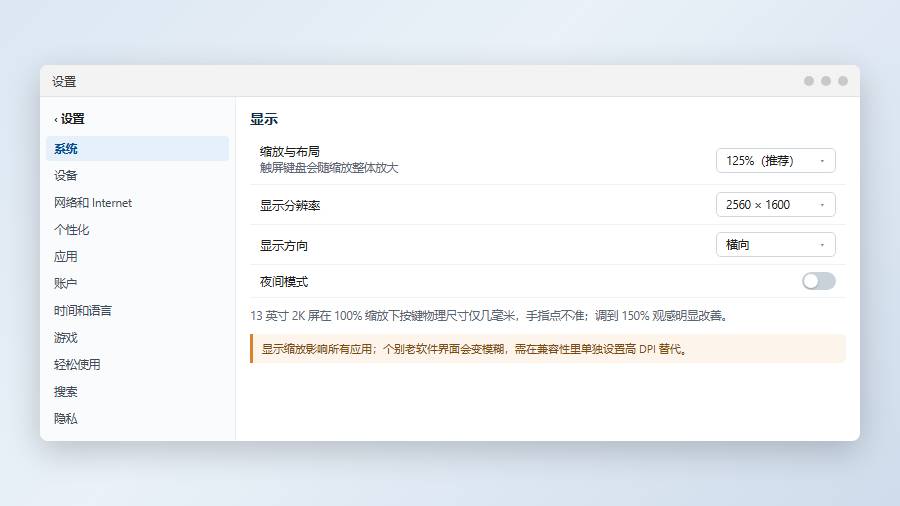
Task: Click the 显示 page heading
Action: (x=264, y=119)
